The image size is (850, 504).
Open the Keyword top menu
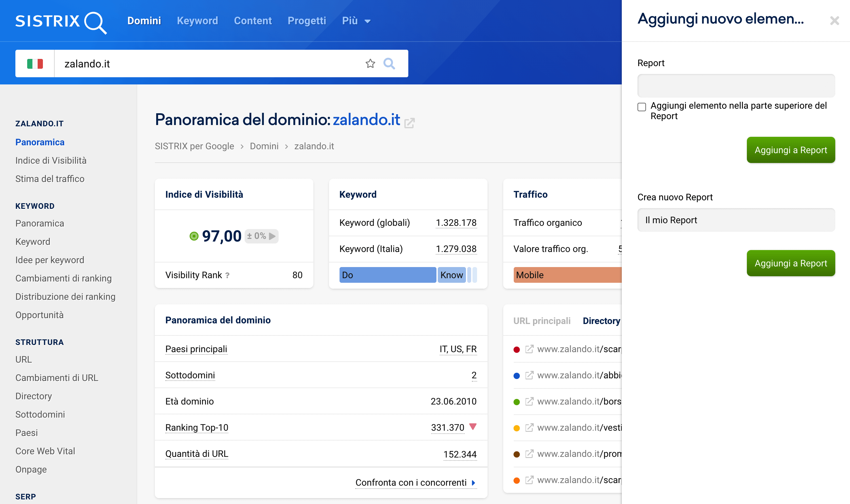(197, 21)
